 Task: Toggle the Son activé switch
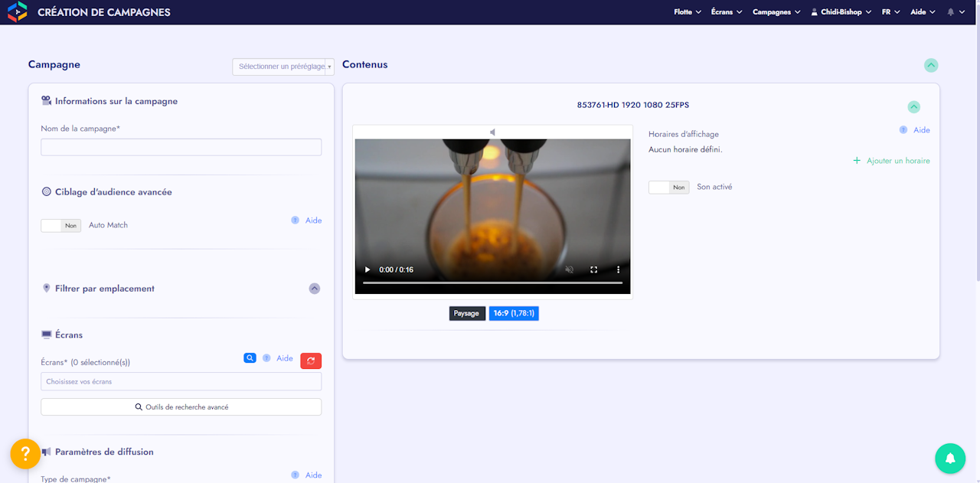[668, 188]
